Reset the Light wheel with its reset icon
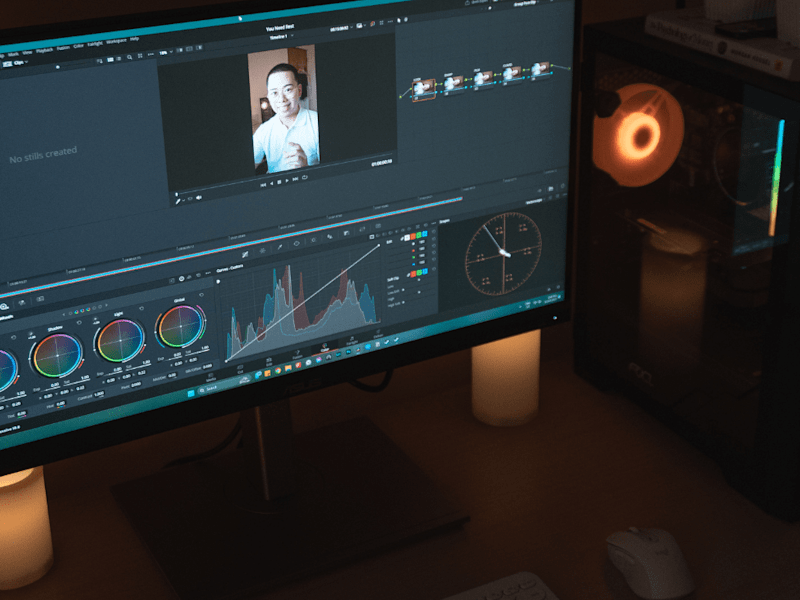The height and width of the screenshot is (600, 800). point(141,308)
